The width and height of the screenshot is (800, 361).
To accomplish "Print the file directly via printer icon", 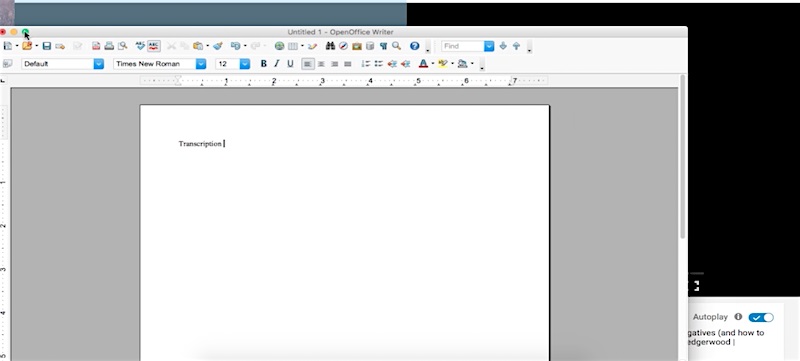I will 109,46.
